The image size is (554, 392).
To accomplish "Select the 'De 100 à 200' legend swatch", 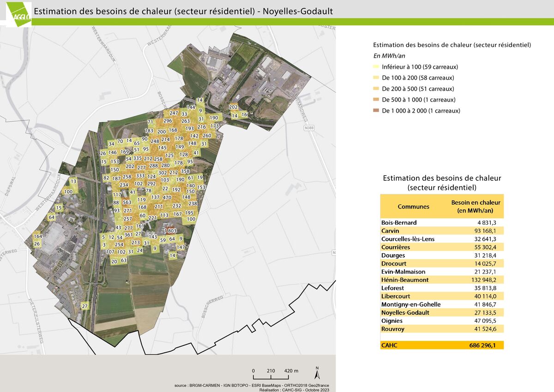I will point(376,78).
